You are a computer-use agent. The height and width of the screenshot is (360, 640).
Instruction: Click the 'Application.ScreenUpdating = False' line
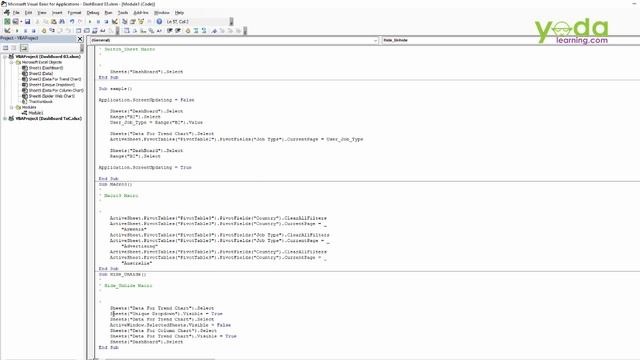click(147, 100)
